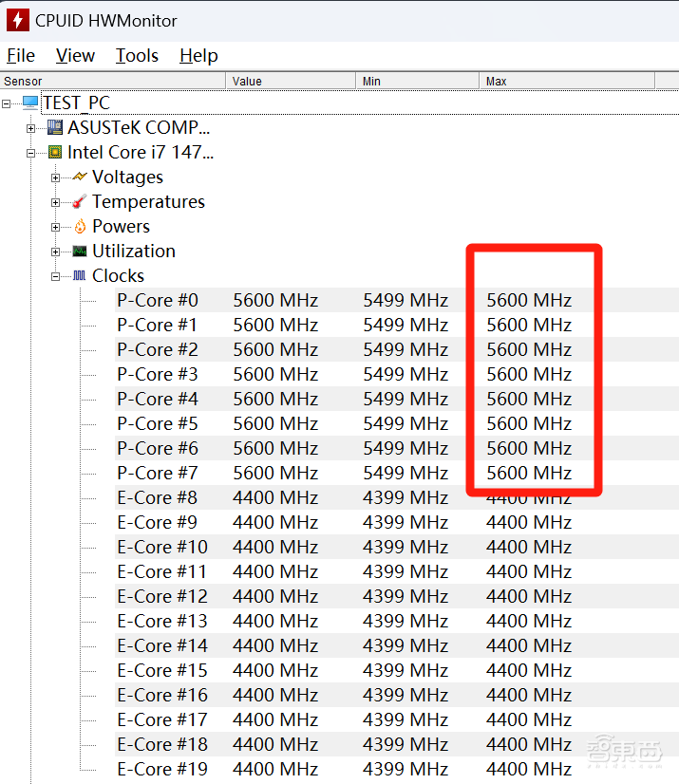
Task: Click the Clocks waveform icon
Action: tap(80, 276)
